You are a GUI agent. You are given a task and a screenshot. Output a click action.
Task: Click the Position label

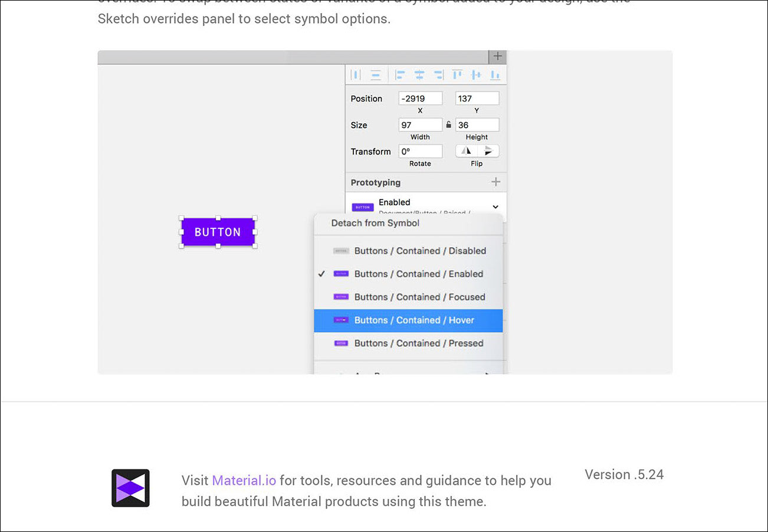point(366,98)
